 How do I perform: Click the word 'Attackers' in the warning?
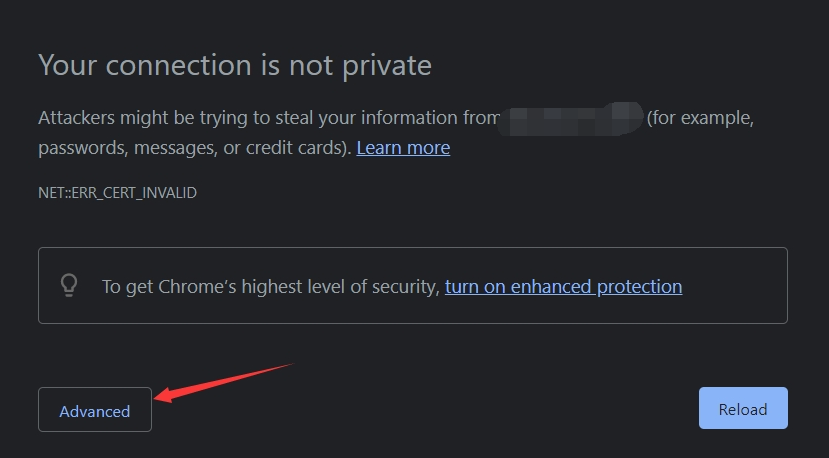(x=77, y=118)
